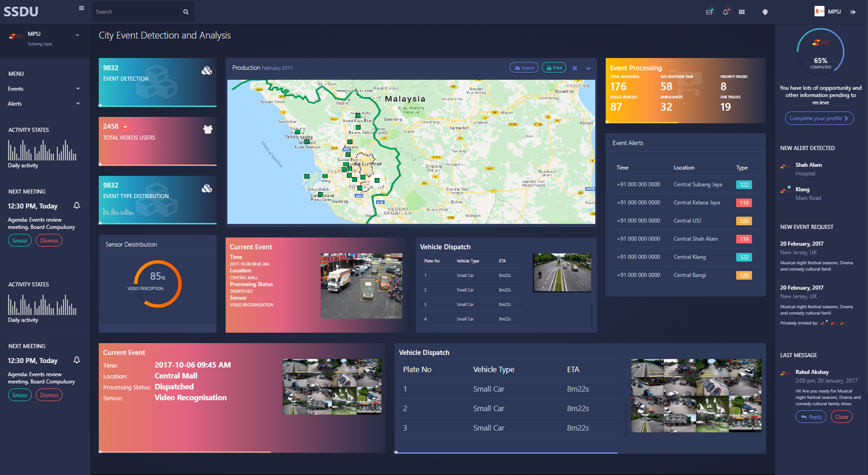Open the small Vehicle Dispatch highway image

[x=562, y=273]
